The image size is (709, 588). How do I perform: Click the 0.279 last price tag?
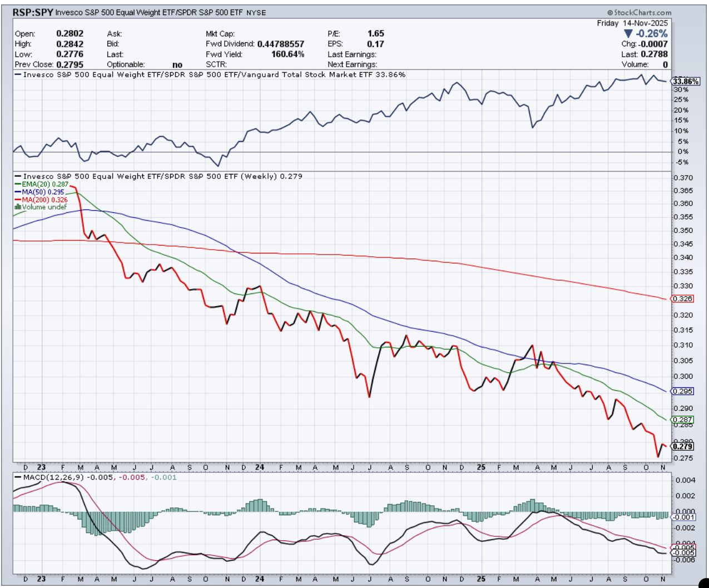pyautogui.click(x=682, y=446)
